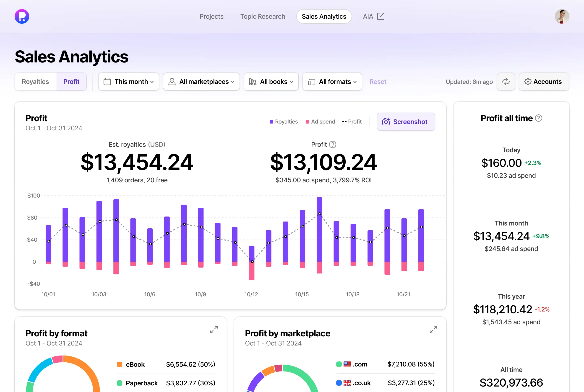
Task: Click the gear icon in Accounts button
Action: (x=527, y=82)
